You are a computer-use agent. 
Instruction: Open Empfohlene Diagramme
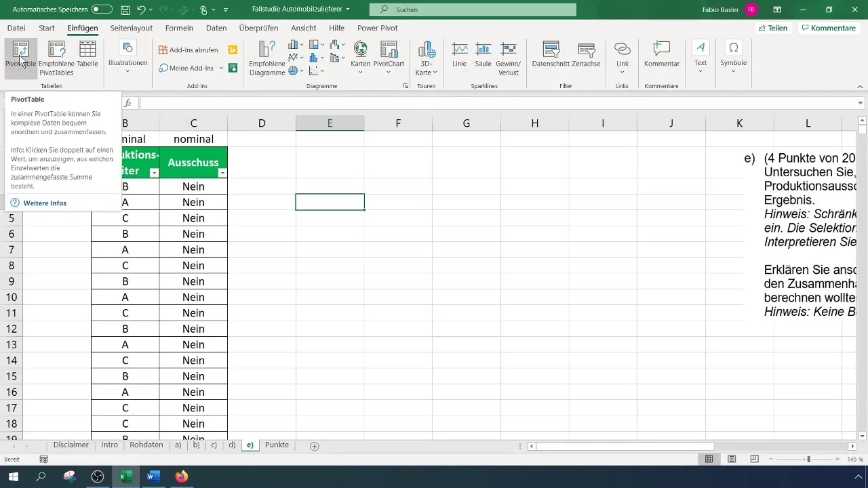pos(267,58)
